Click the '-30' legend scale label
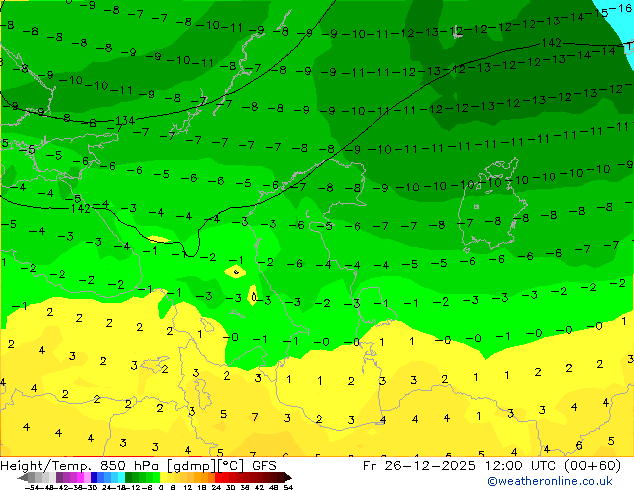Viewport: 634px width, 490px height. click(90, 488)
